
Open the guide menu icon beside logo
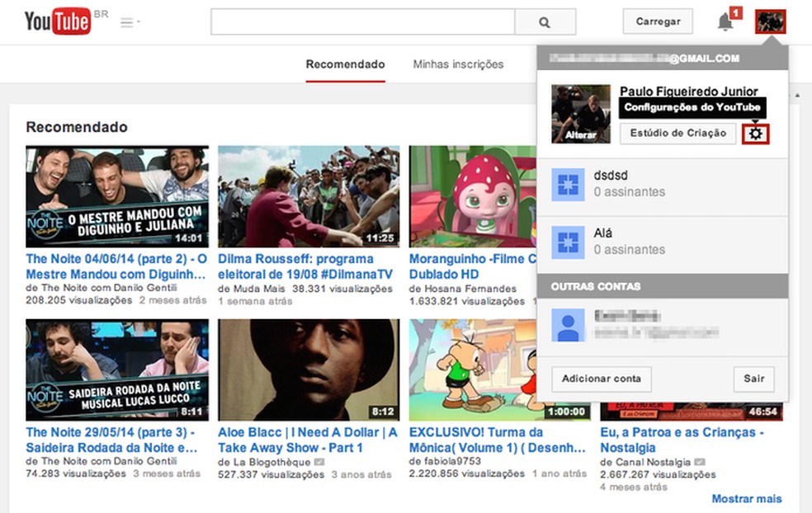click(x=130, y=22)
